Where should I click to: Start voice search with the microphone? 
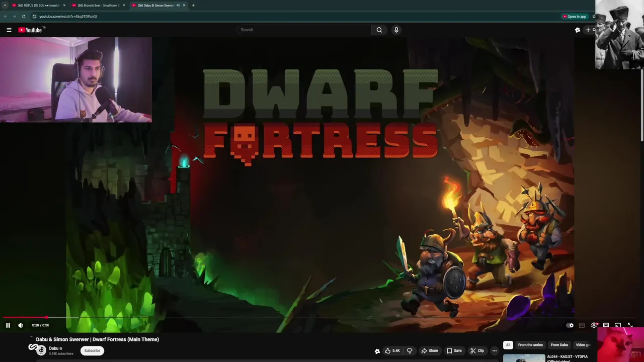coord(396,30)
